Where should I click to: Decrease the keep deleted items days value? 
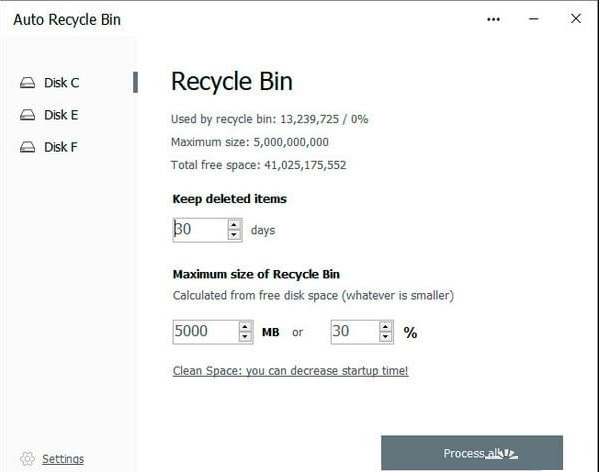tap(234, 235)
